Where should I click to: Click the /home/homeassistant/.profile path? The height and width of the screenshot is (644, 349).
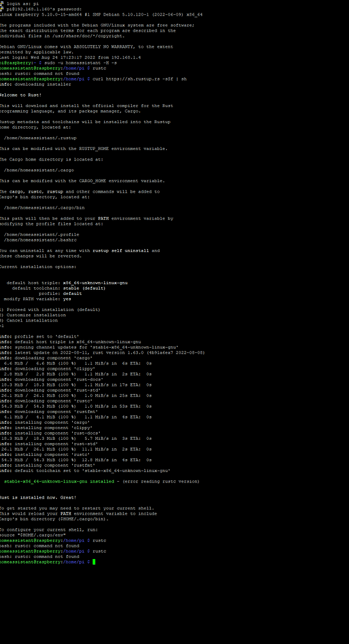(41, 234)
